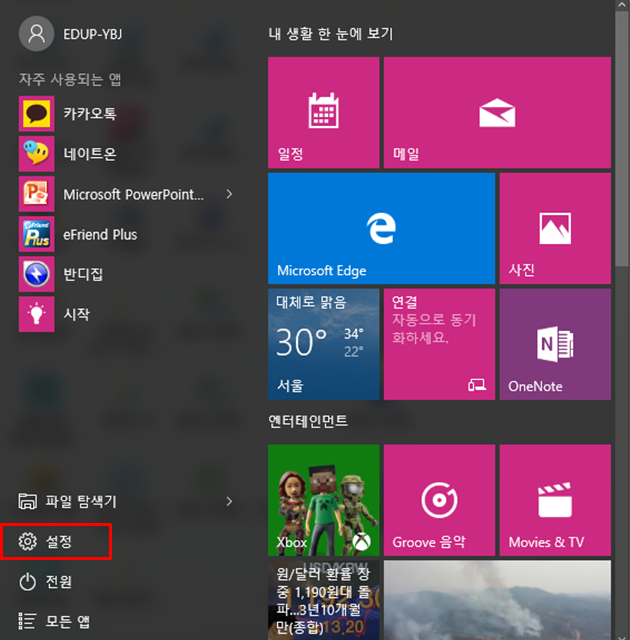Click the 반디집 app name
630x640 pixels.
tap(83, 274)
